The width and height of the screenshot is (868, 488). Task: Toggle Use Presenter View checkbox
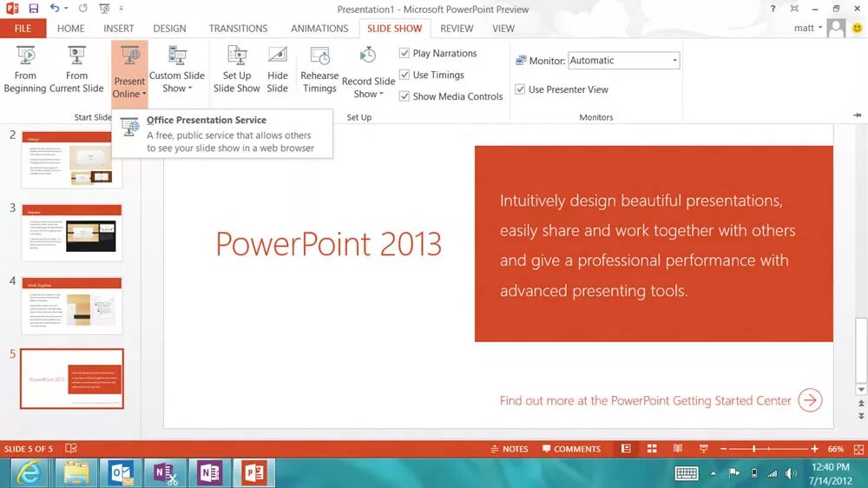[520, 89]
